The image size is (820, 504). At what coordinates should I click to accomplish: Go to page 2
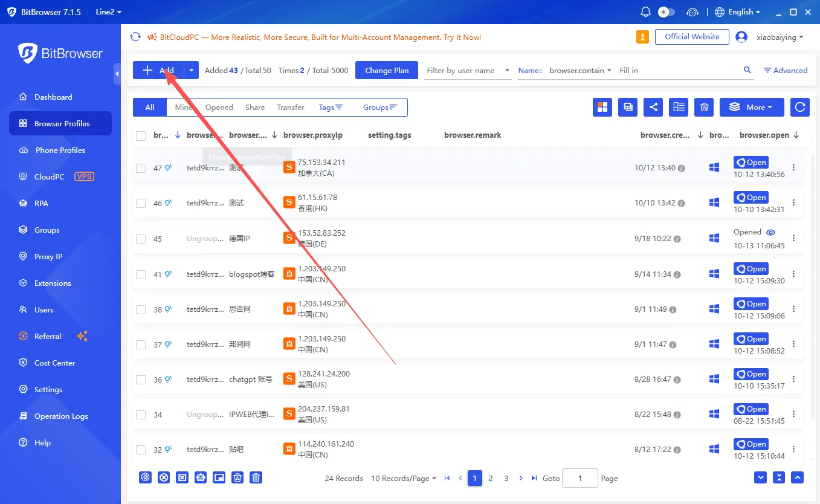(x=491, y=478)
